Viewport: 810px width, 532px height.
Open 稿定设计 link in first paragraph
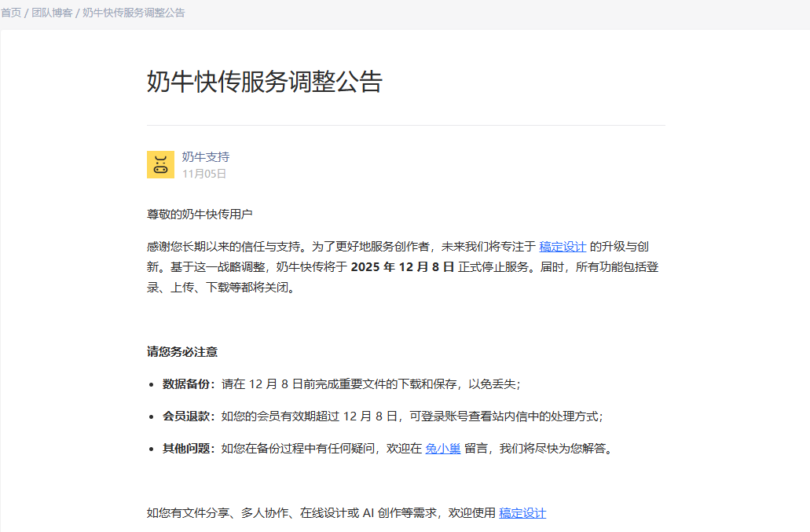[x=563, y=247]
